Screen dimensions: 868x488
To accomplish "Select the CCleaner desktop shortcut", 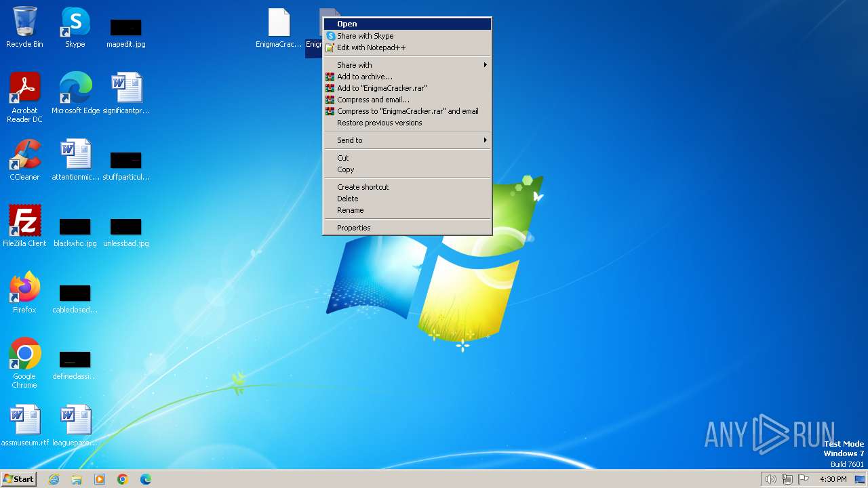I will [24, 160].
